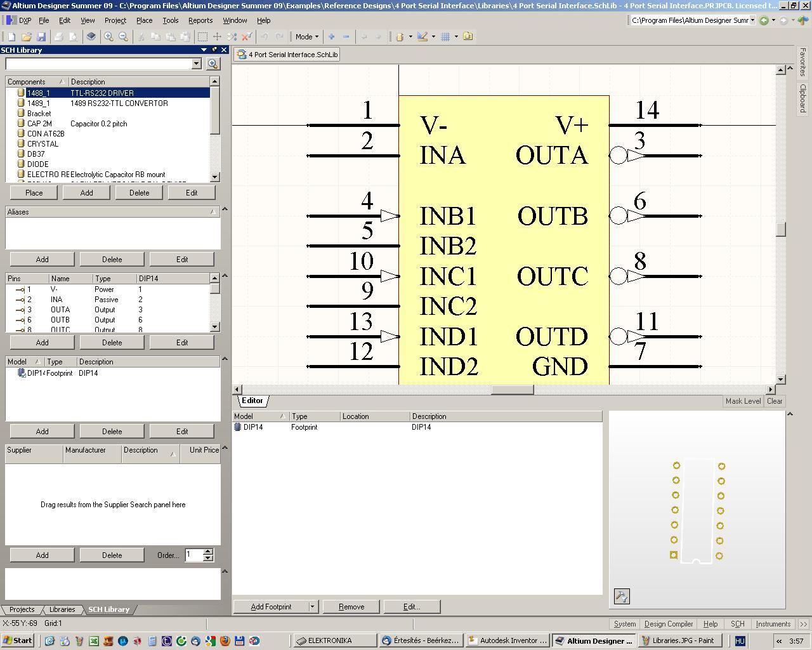Switch to the Libraries panel tab

click(x=62, y=609)
